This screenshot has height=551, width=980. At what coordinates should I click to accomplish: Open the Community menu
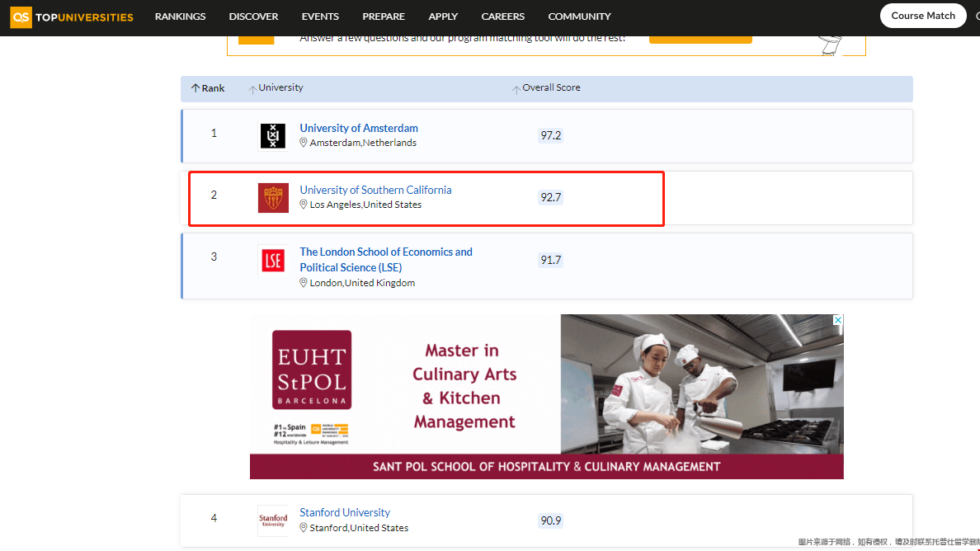coord(579,16)
